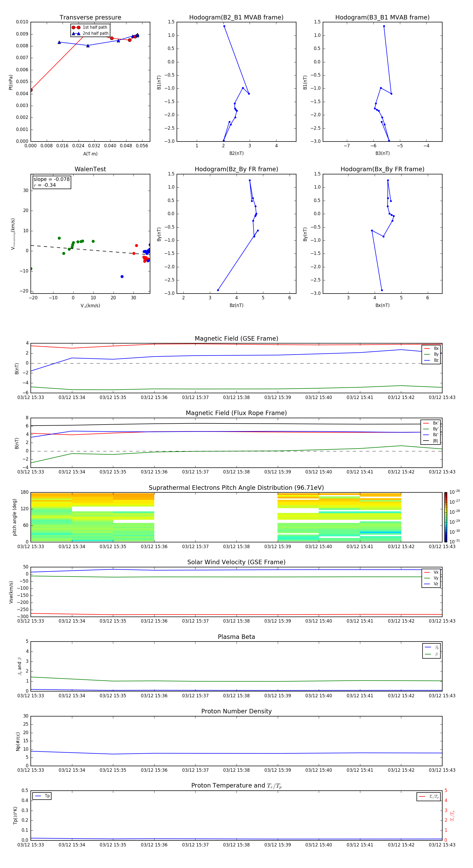Screen dimensions: 473x868
Task: Click the "Vz" velocity legend entry
Action: (x=431, y=584)
